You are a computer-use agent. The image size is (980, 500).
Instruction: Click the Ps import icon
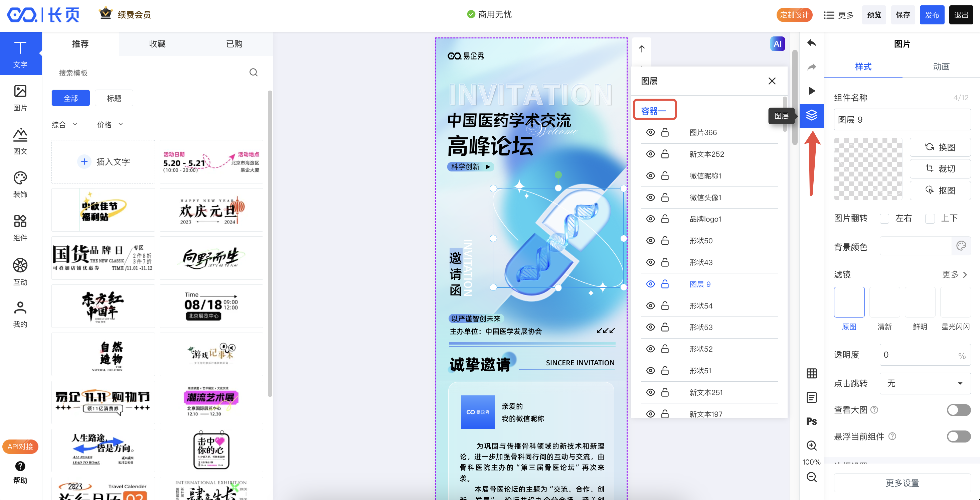(811, 421)
